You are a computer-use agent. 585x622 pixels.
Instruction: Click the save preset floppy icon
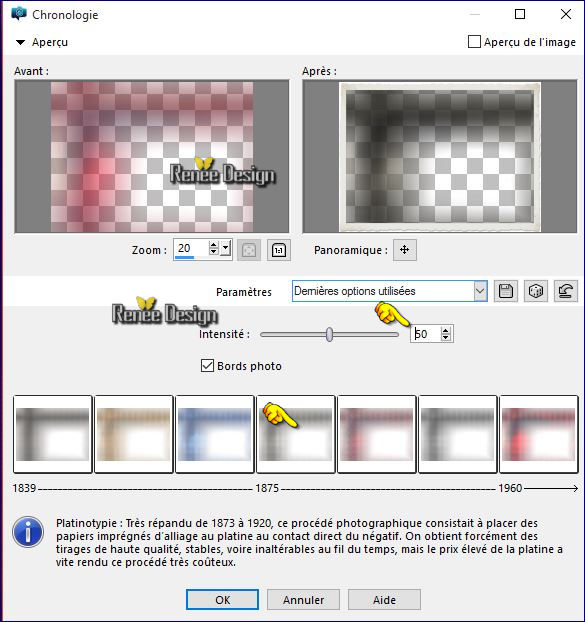click(506, 292)
